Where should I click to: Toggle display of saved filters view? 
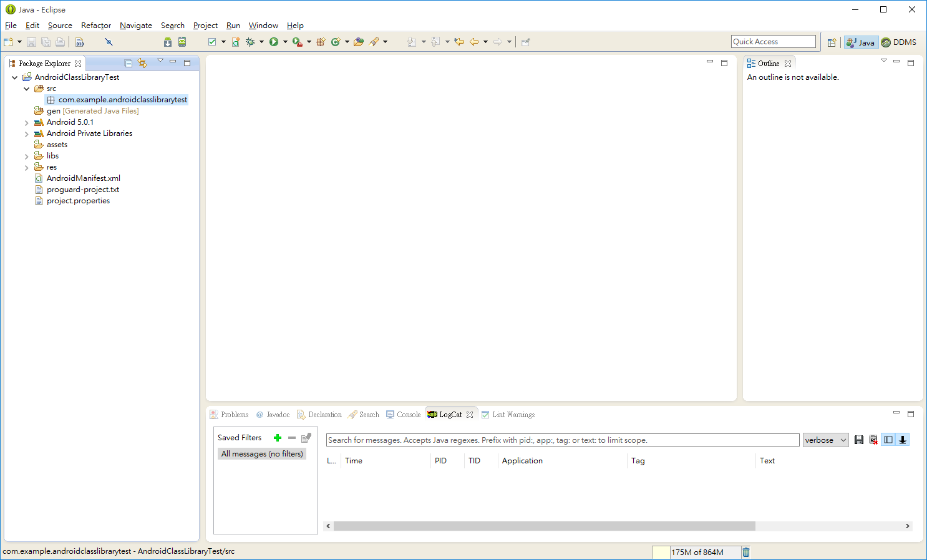(x=888, y=440)
